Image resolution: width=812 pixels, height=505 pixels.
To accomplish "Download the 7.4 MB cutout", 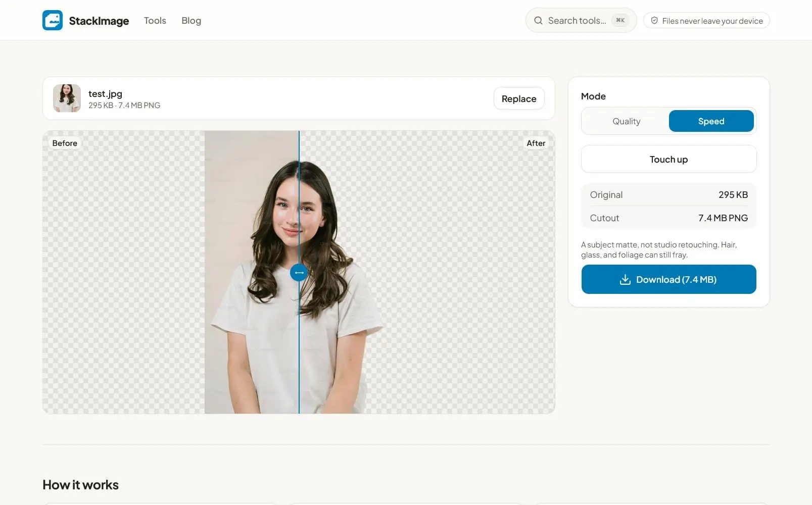I will tap(668, 279).
